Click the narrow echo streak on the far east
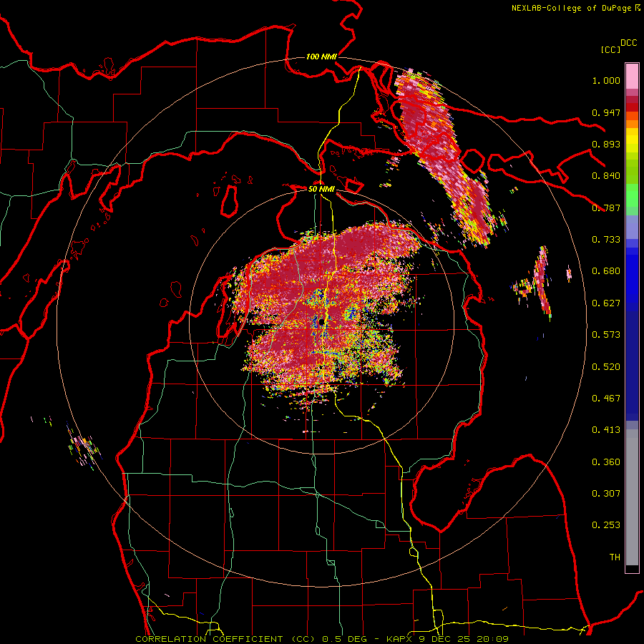The height and width of the screenshot is (644, 644). pyautogui.click(x=542, y=281)
